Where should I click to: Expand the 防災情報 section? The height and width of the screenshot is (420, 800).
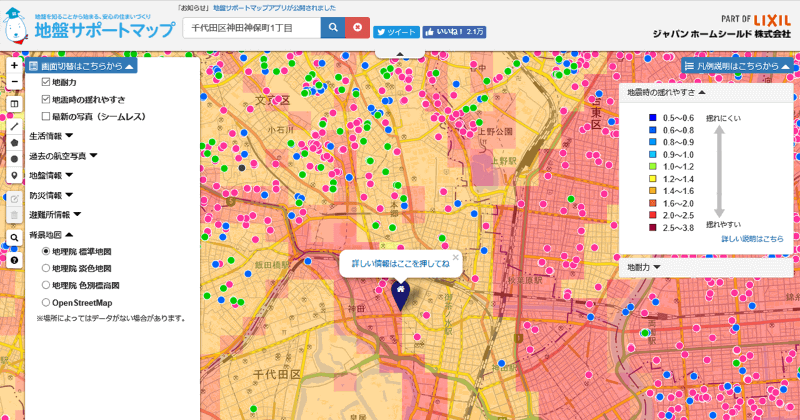click(x=64, y=195)
